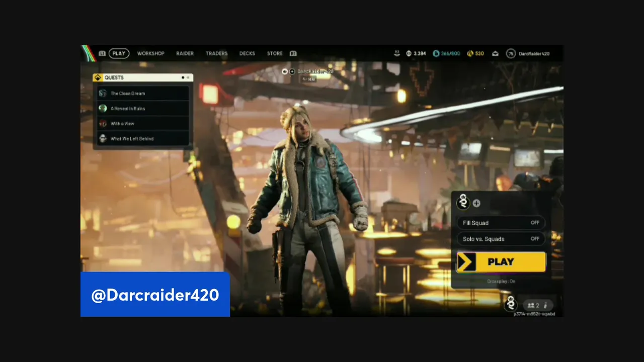Click the coin currency icon showing 3,384
Image resolution: width=644 pixels, height=362 pixels.
(x=409, y=53)
